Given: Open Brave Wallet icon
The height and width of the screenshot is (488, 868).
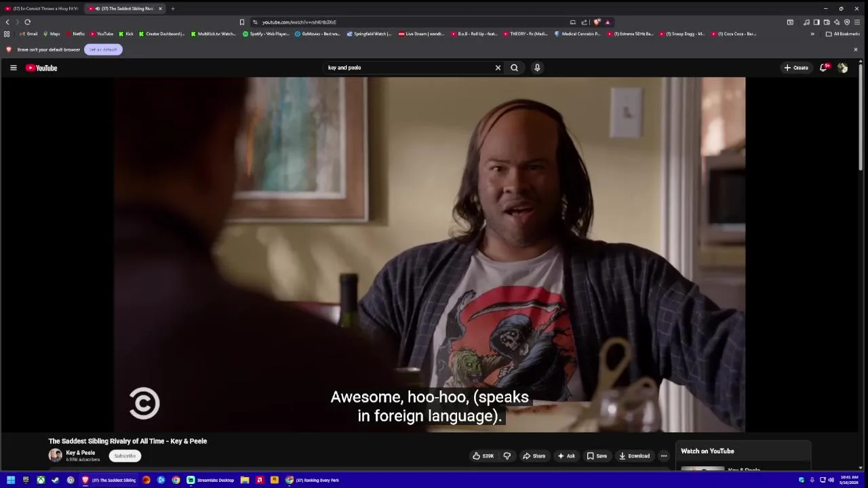Looking at the screenshot, I should (827, 22).
